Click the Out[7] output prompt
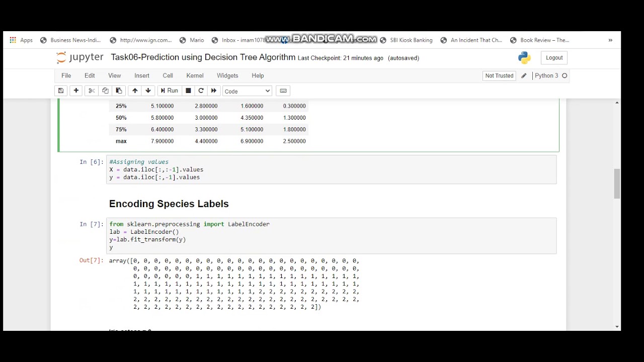Image resolution: width=644 pixels, height=362 pixels. point(91,260)
